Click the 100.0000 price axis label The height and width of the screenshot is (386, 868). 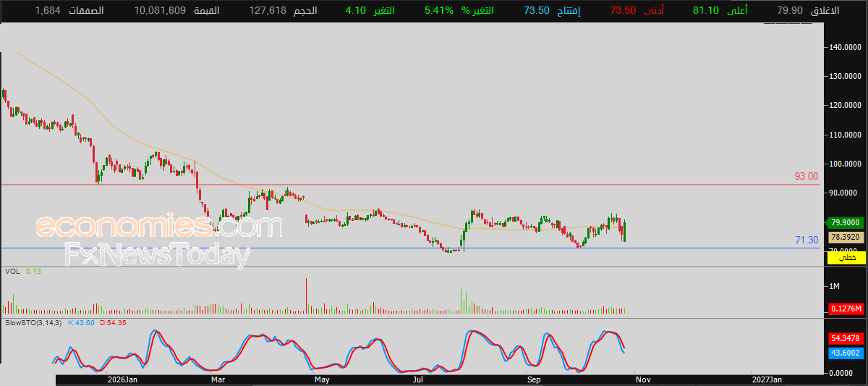point(846,164)
